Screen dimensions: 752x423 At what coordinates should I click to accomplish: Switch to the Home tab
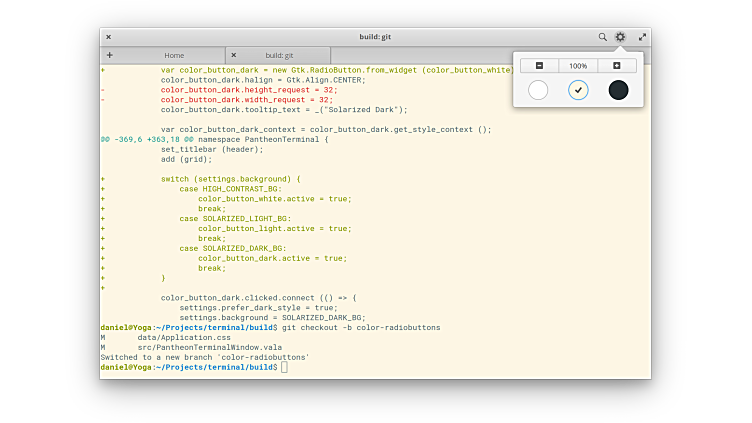[174, 55]
